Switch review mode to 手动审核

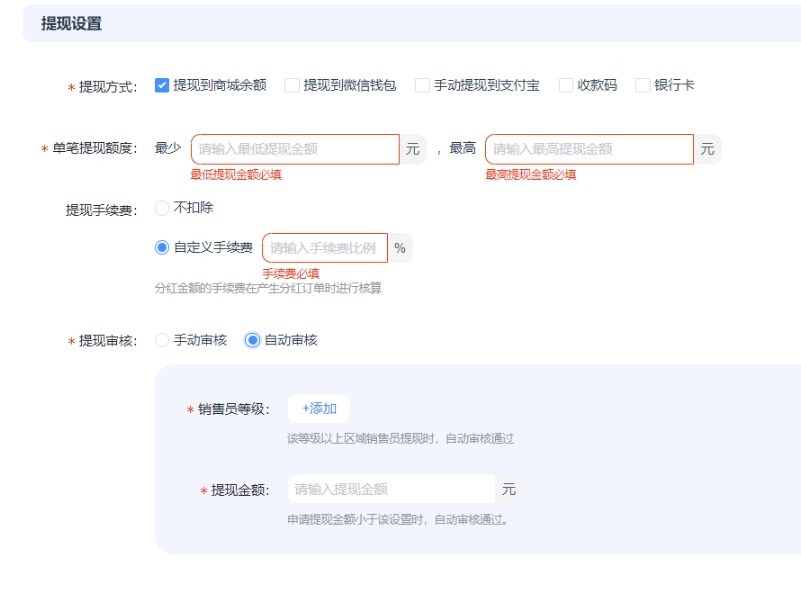(162, 340)
